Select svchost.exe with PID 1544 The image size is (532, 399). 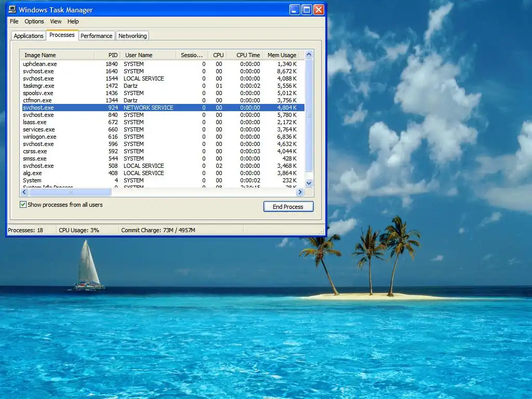[162, 78]
